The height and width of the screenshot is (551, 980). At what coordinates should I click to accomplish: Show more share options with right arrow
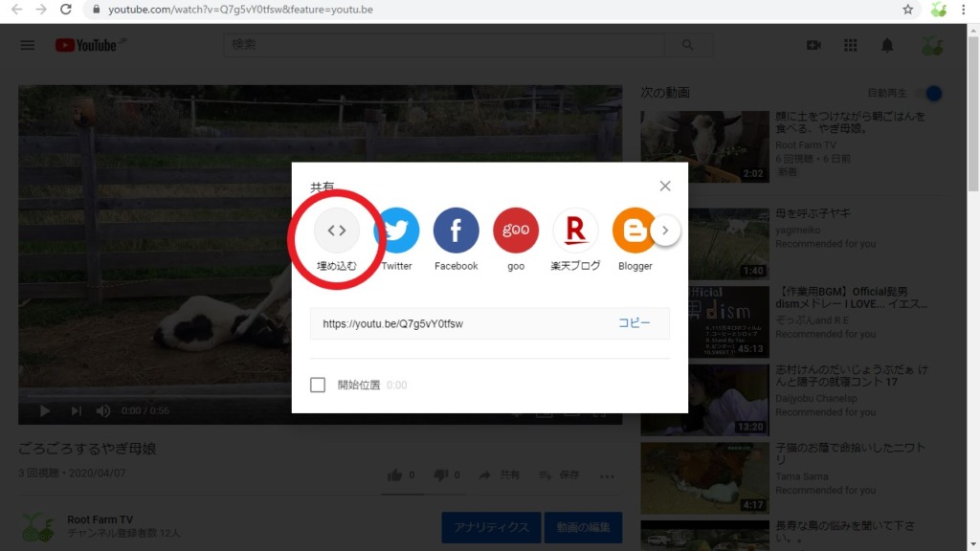(666, 231)
